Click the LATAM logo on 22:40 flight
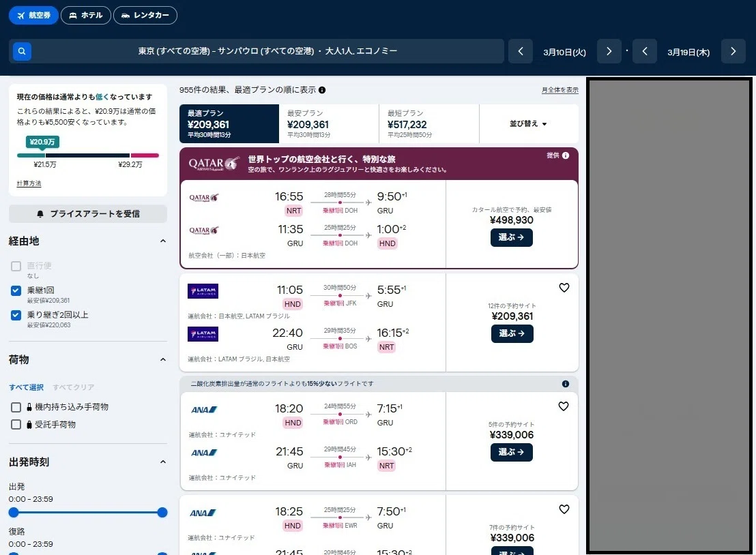 (x=203, y=334)
